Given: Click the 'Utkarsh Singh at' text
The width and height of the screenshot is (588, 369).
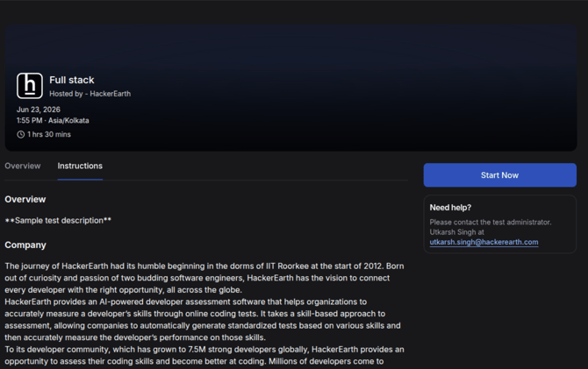Looking at the screenshot, I should point(456,232).
